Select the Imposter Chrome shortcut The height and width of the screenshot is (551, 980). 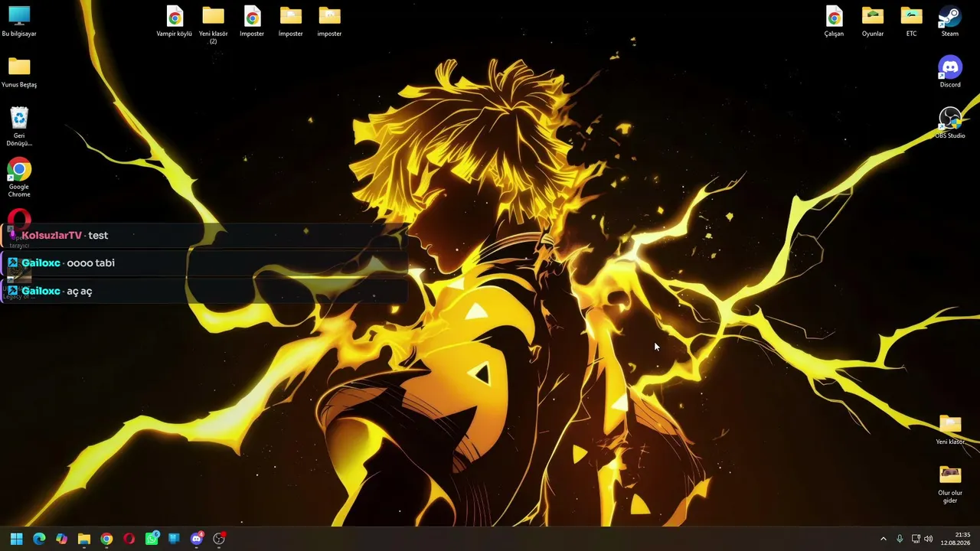pyautogui.click(x=252, y=21)
